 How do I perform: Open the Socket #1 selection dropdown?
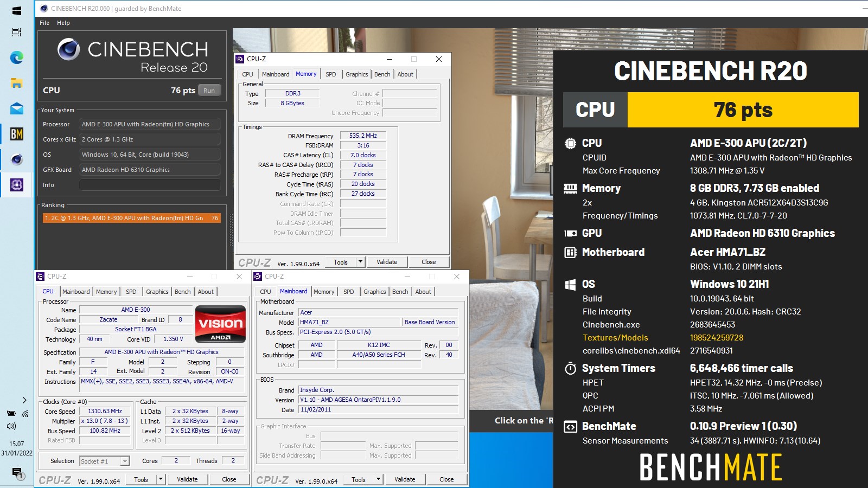point(105,461)
